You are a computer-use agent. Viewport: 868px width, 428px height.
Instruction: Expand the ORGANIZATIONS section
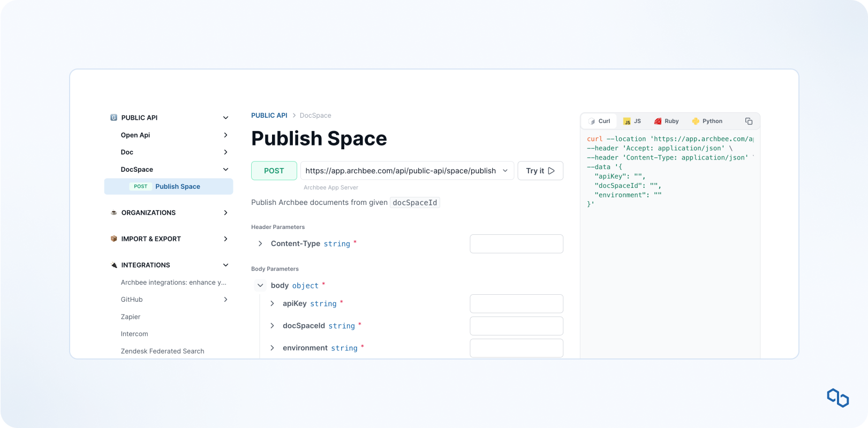pos(226,213)
